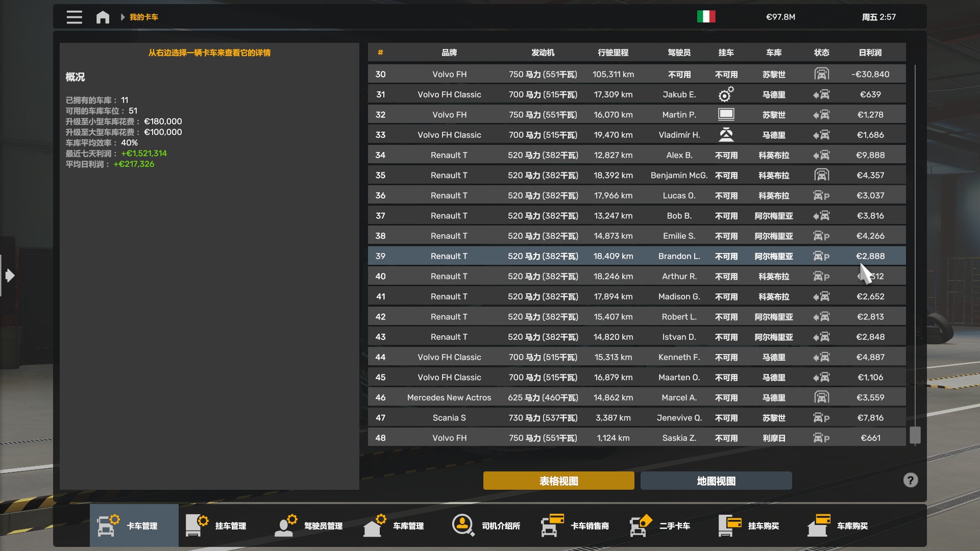Switch to 地图视图 map view
This screenshot has width=980, height=551.
pyautogui.click(x=716, y=481)
